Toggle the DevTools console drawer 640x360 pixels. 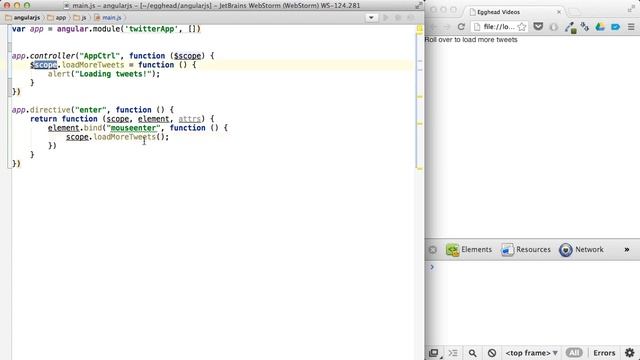click(x=453, y=353)
